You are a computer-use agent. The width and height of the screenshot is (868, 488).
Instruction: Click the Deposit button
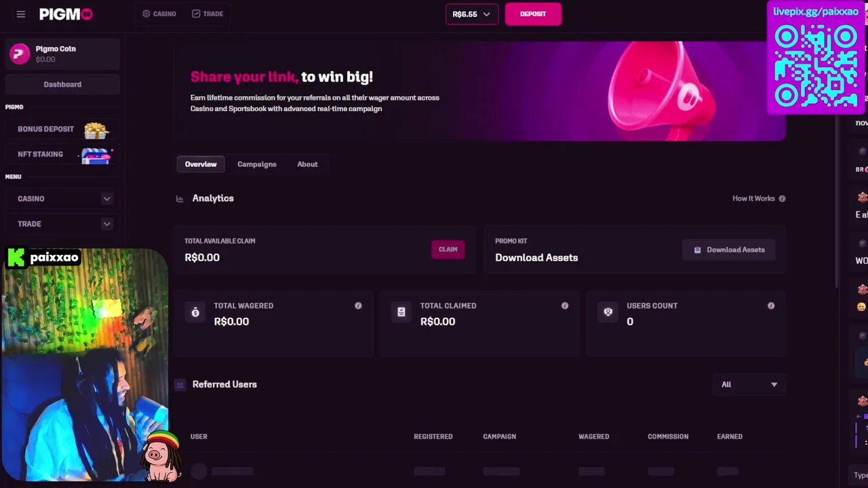tap(533, 14)
